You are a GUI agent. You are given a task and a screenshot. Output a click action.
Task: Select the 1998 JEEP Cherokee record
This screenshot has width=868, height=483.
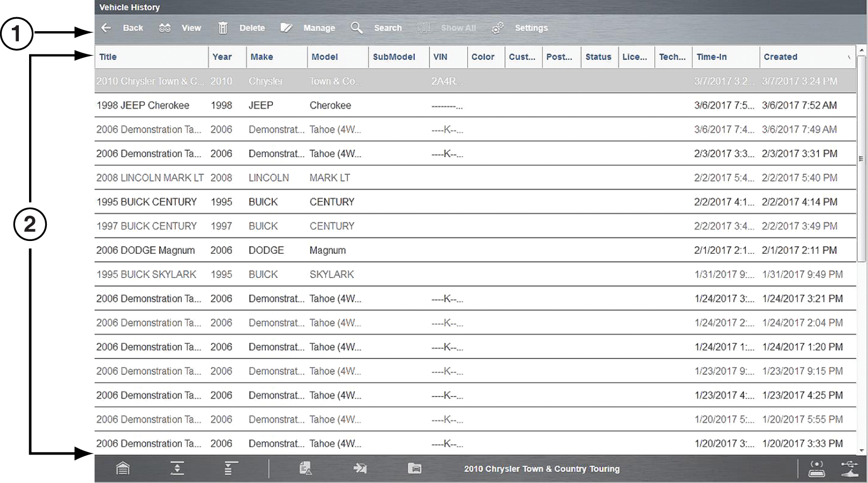[143, 105]
